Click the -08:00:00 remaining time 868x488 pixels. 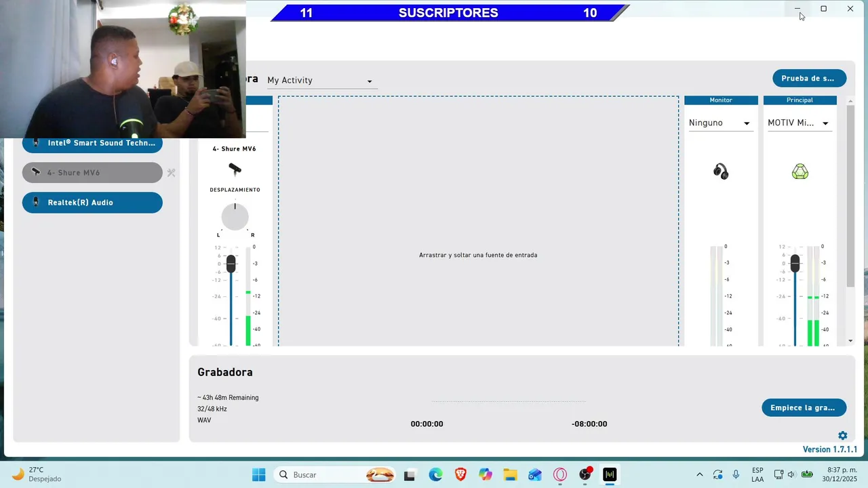pyautogui.click(x=589, y=424)
